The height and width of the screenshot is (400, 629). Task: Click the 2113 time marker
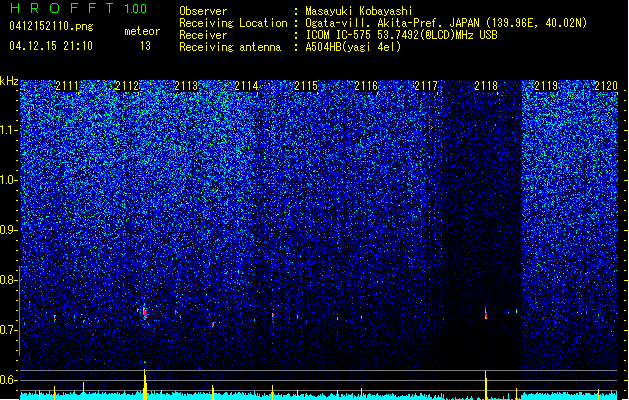click(187, 86)
